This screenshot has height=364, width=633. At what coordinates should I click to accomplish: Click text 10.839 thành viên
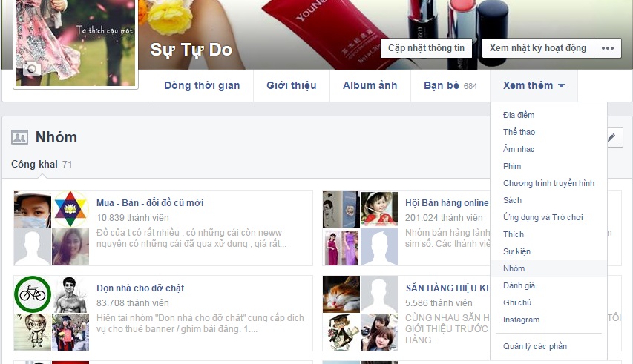click(x=133, y=218)
